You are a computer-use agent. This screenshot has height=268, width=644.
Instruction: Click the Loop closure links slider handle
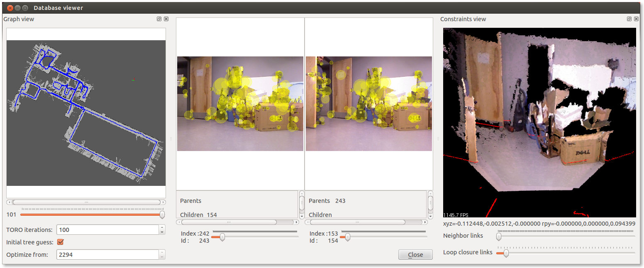[x=506, y=253]
